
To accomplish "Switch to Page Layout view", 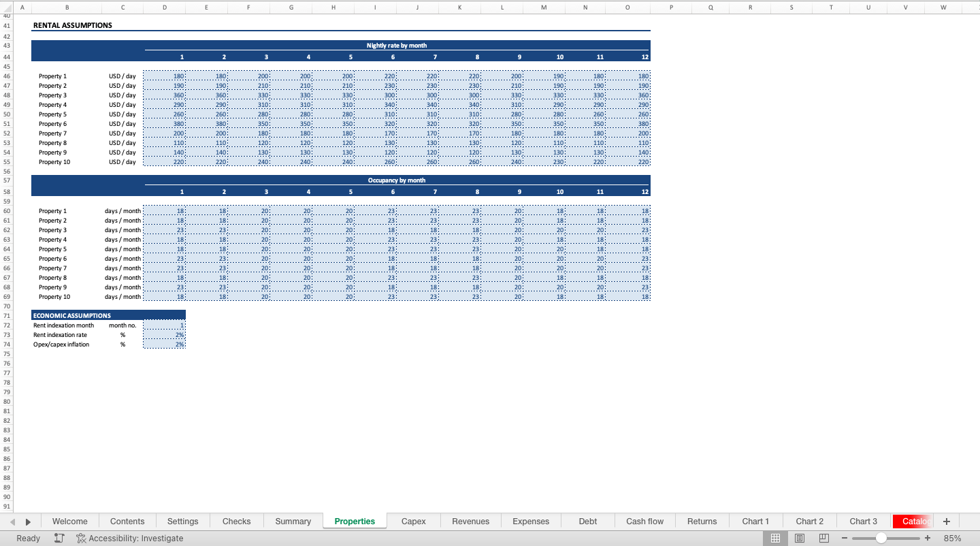I will click(799, 538).
